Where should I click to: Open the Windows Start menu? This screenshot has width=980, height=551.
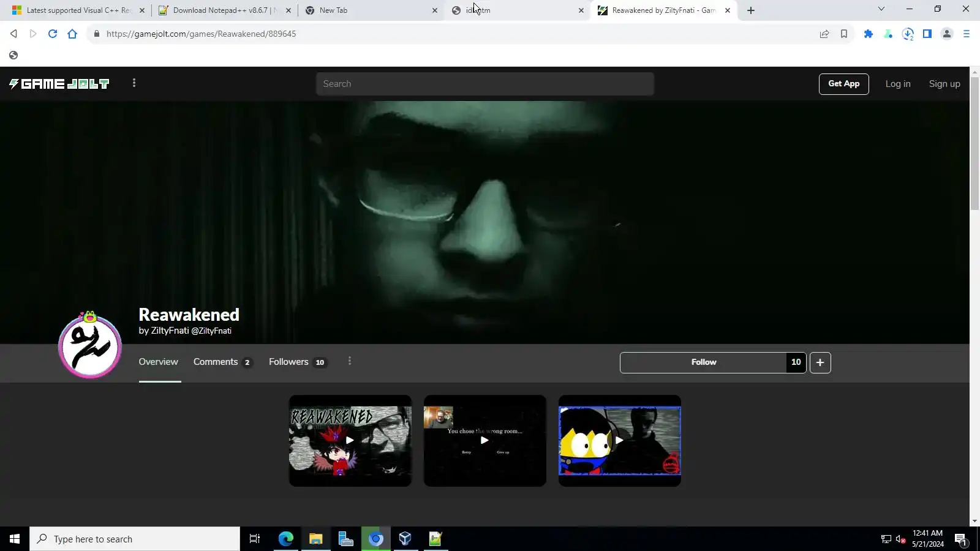tap(15, 539)
